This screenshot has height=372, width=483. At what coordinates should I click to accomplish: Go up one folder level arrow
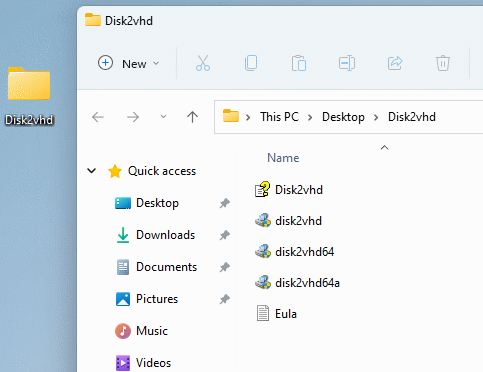click(192, 117)
